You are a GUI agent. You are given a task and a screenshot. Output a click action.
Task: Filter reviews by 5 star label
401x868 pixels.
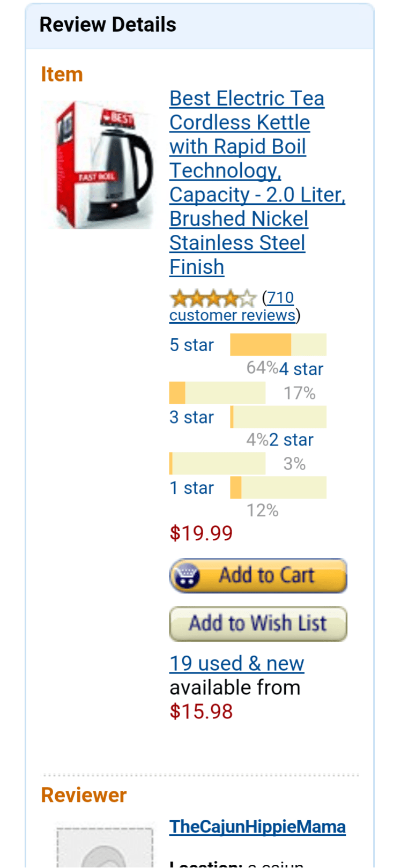191,345
